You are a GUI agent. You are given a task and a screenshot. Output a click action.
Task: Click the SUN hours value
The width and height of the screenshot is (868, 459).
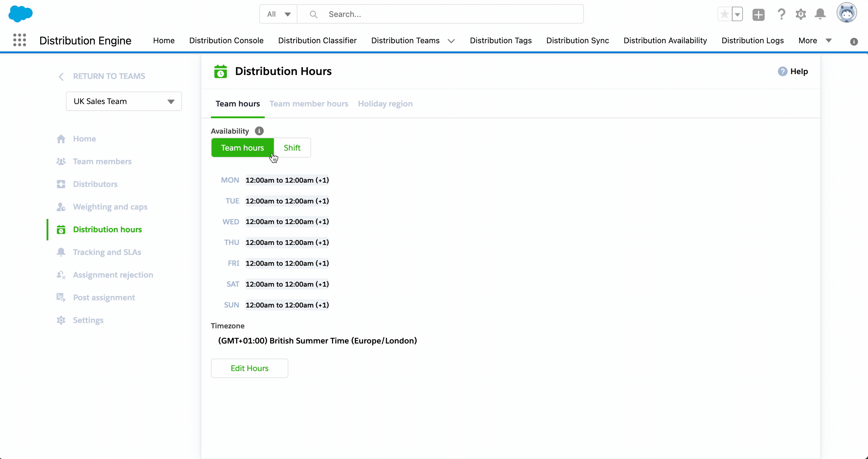coord(287,305)
